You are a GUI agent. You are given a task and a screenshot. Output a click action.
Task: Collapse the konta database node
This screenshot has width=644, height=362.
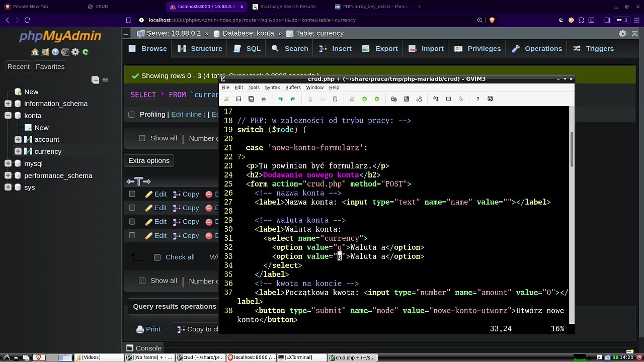(x=8, y=116)
